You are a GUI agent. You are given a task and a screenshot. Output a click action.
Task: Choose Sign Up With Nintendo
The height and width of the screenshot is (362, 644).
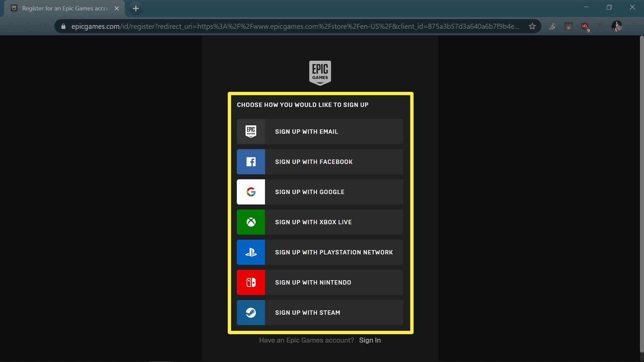(320, 283)
